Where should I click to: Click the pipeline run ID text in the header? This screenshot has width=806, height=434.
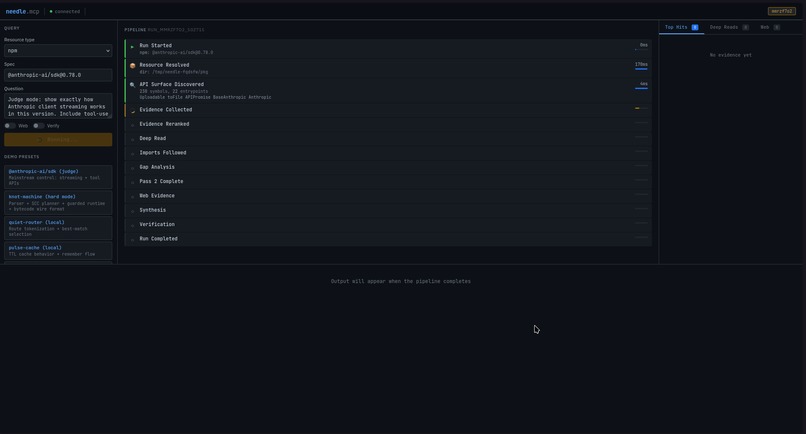click(176, 30)
